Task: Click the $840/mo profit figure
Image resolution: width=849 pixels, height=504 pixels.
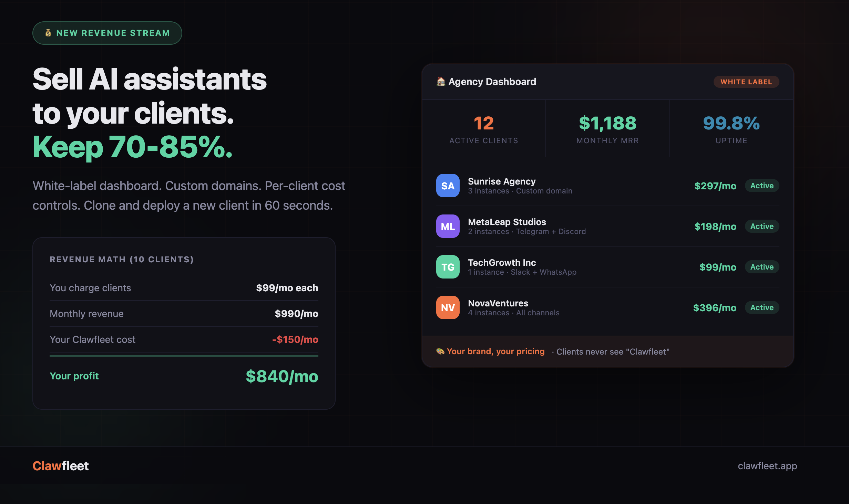Action: coord(282,376)
